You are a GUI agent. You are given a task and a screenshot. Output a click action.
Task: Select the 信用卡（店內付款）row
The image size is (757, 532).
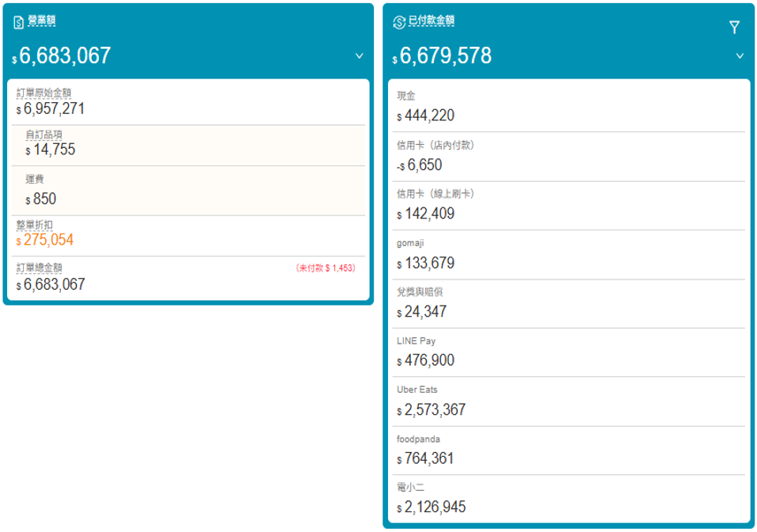tap(567, 156)
